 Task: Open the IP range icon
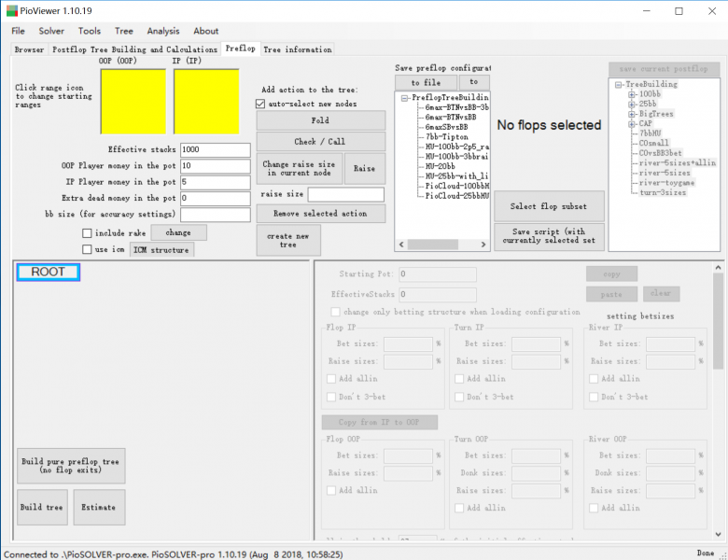tap(205, 101)
